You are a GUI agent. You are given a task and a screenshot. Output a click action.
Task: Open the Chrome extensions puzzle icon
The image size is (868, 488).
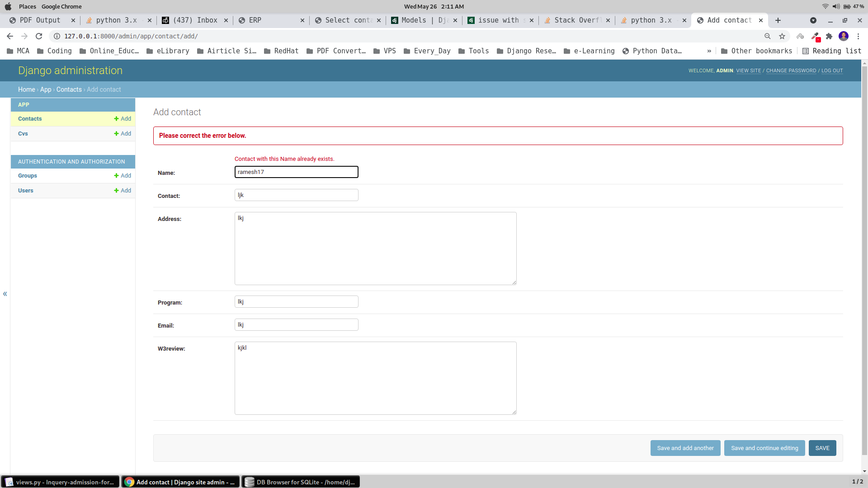pos(829,36)
